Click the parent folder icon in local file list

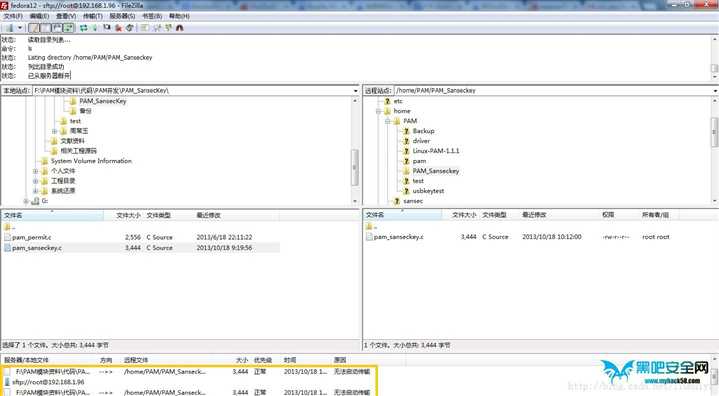pos(7,227)
